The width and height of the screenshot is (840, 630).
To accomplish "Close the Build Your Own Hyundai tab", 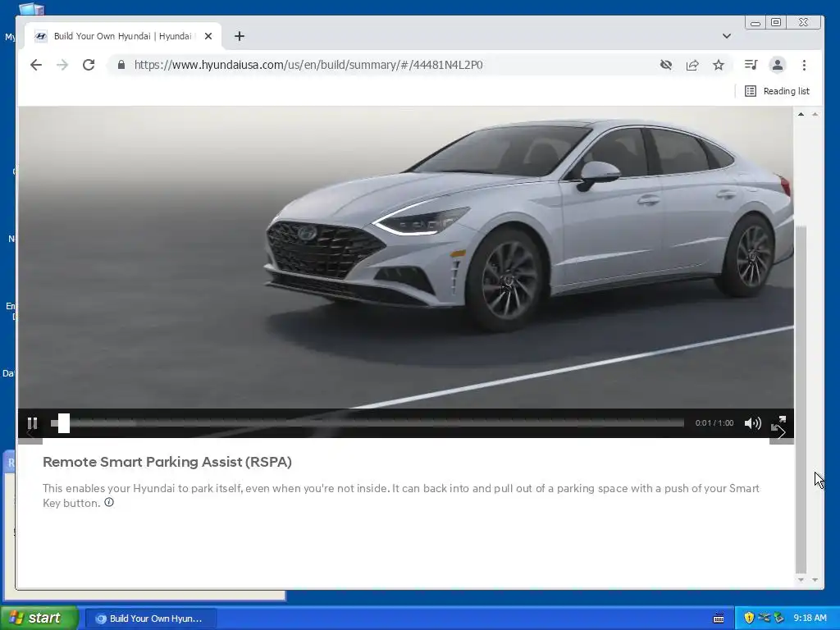I will coord(208,36).
